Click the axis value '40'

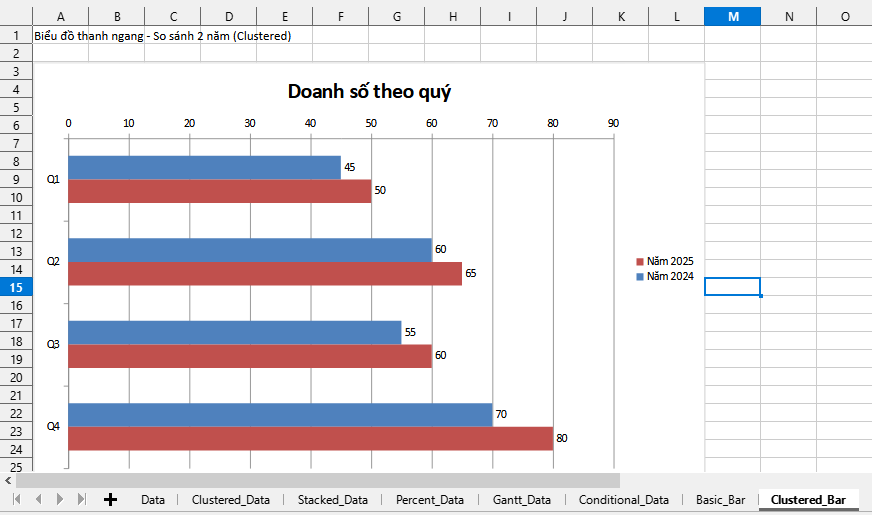(x=310, y=123)
